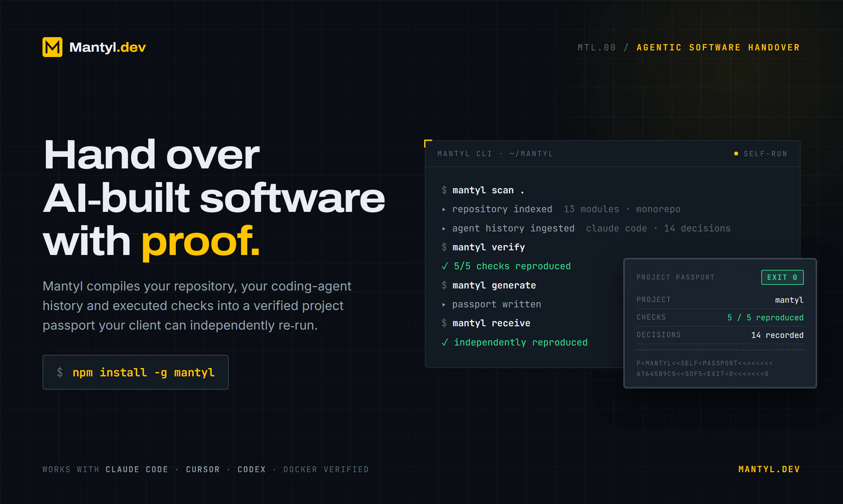Click the dollar prompt before mantyl receive
Screen dimensions: 843x504
point(444,323)
